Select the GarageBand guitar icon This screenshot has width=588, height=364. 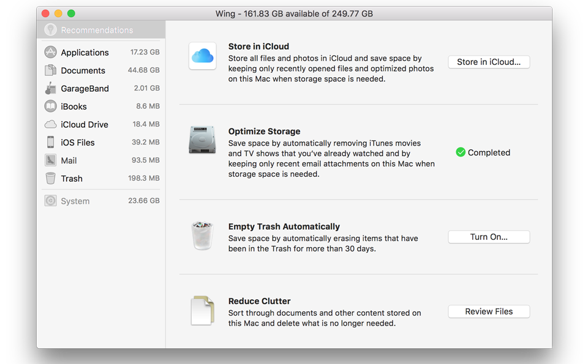(x=50, y=89)
